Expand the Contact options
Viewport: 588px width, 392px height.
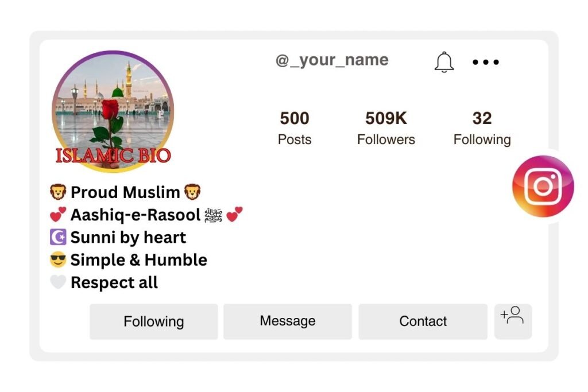[x=423, y=321]
